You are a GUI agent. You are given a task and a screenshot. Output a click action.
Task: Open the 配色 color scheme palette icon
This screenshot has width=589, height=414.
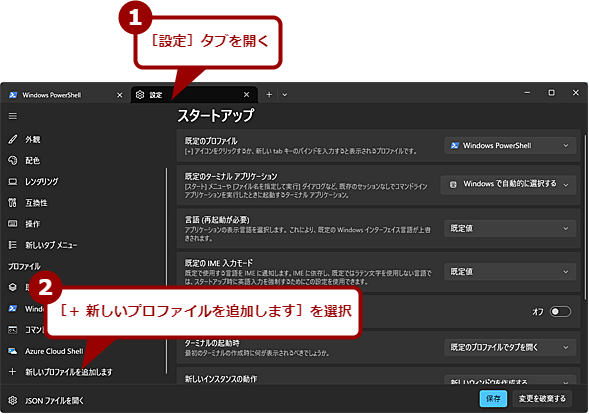pos(13,160)
